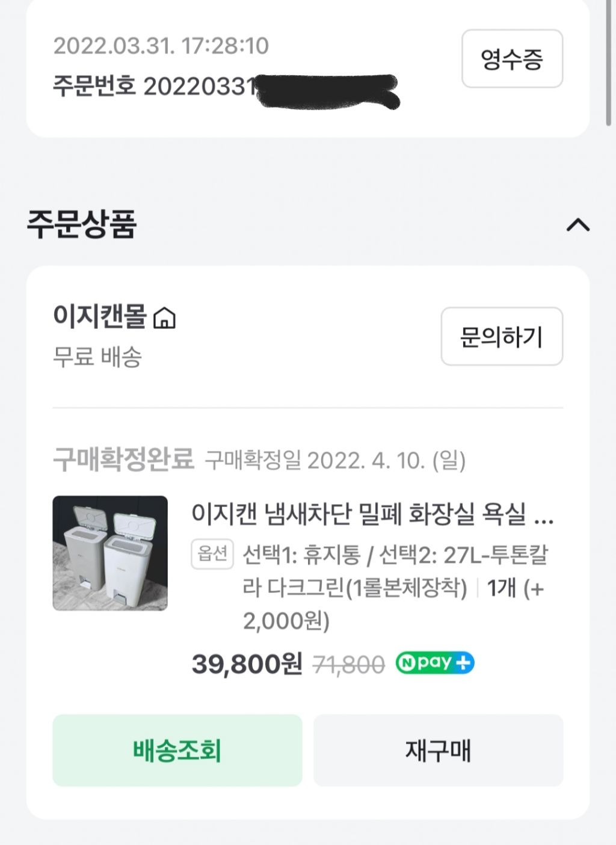616x845 pixels.
Task: Tap the 무료 배송 shipping label
Action: (97, 357)
